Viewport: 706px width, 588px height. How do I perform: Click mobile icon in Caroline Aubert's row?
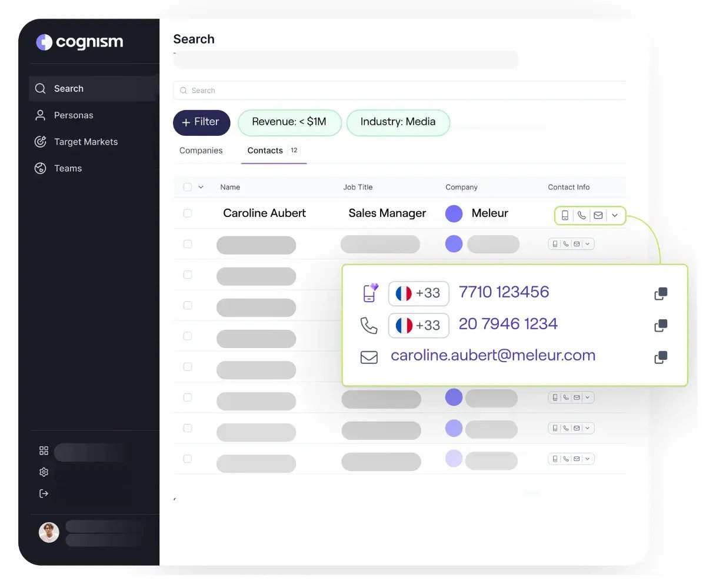(565, 216)
